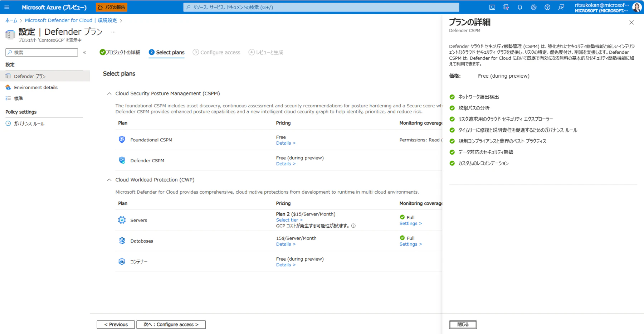Collapse the Cloud Security Posture Management section

pos(109,93)
